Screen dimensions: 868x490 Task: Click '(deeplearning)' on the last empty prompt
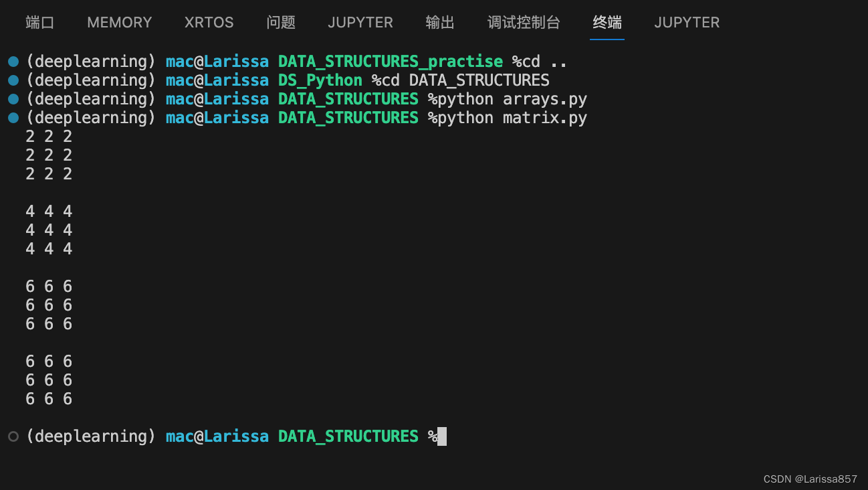pos(90,436)
